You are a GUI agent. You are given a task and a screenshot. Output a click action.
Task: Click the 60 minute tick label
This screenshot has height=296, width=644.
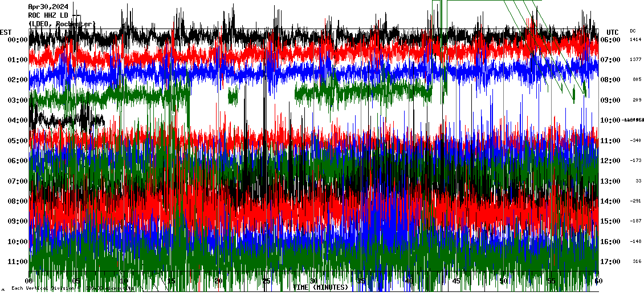597,281
